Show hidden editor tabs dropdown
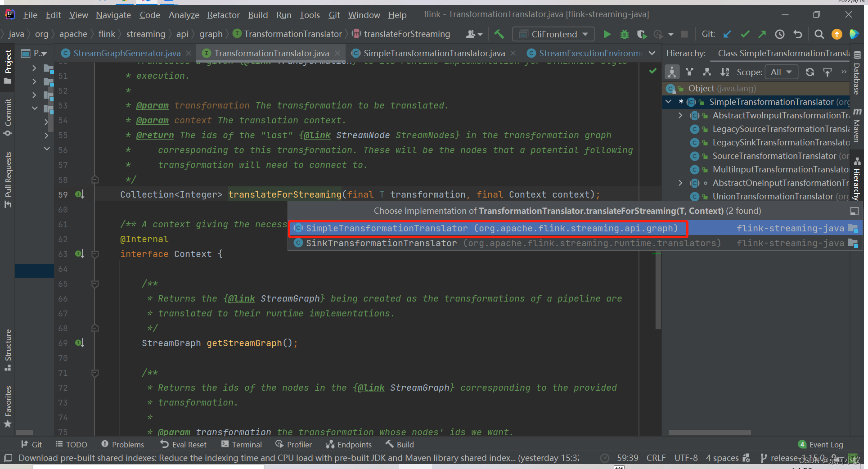Viewport: 868px width, 469px height. coord(652,53)
